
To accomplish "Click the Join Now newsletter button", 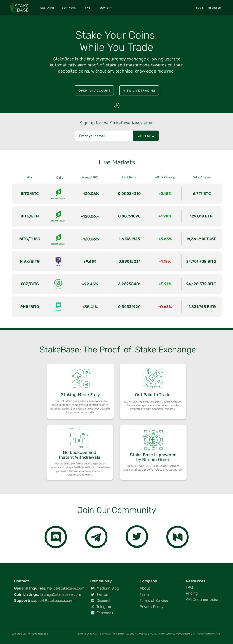I will pyautogui.click(x=146, y=136).
